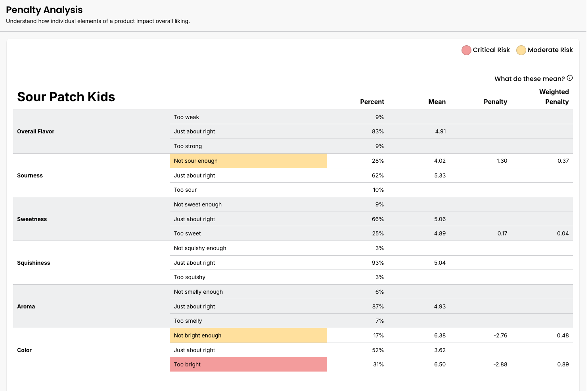Image resolution: width=588 pixels, height=391 pixels.
Task: Click the Aroma attribute label
Action: click(x=26, y=306)
